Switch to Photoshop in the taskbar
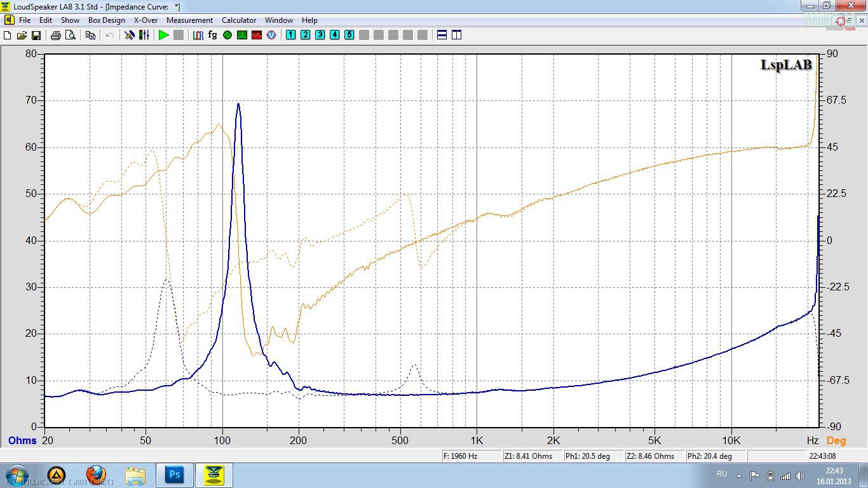The height and width of the screenshot is (488, 868). coord(175,475)
